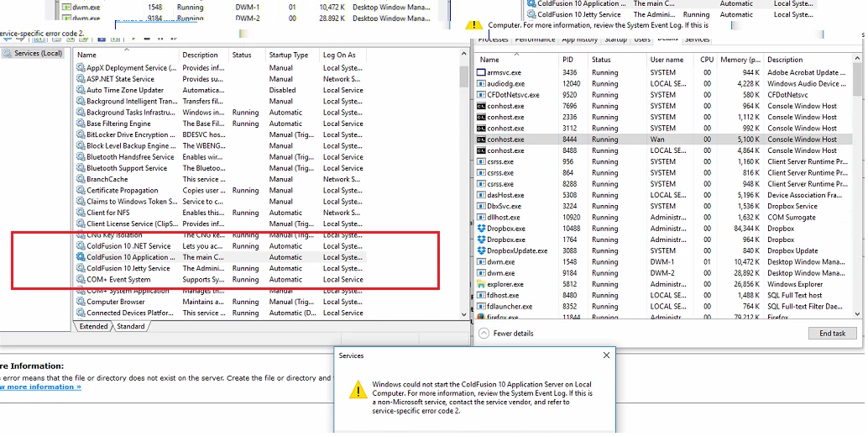
Task: Close the Services error dialog
Action: [x=606, y=355]
